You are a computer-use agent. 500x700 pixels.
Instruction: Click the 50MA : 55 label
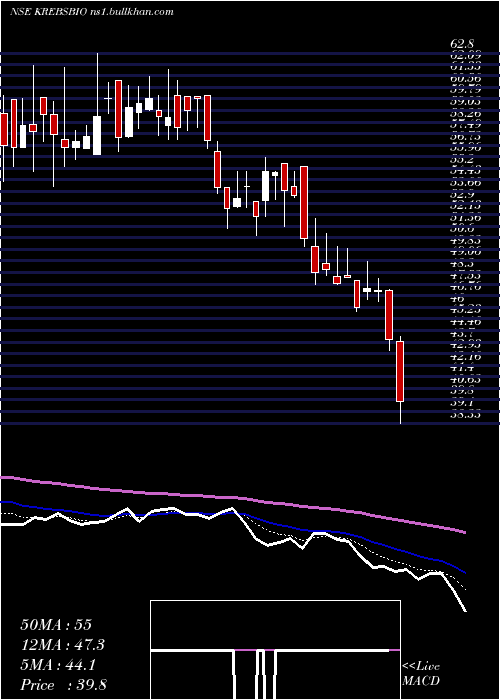pyautogui.click(x=56, y=625)
